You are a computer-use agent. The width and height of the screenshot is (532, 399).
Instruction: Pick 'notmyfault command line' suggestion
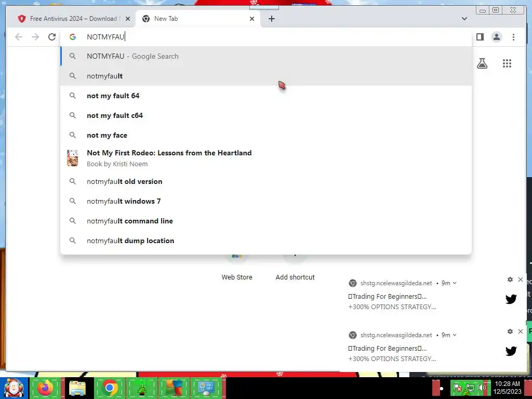coord(266,221)
